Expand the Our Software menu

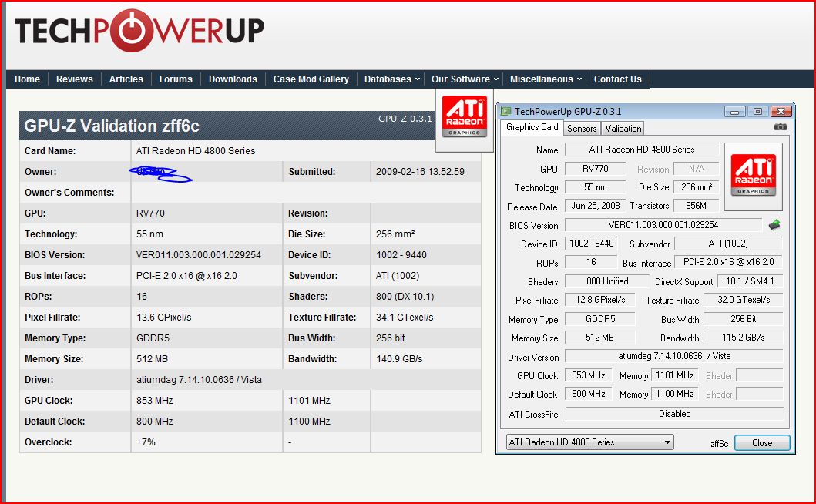point(465,79)
